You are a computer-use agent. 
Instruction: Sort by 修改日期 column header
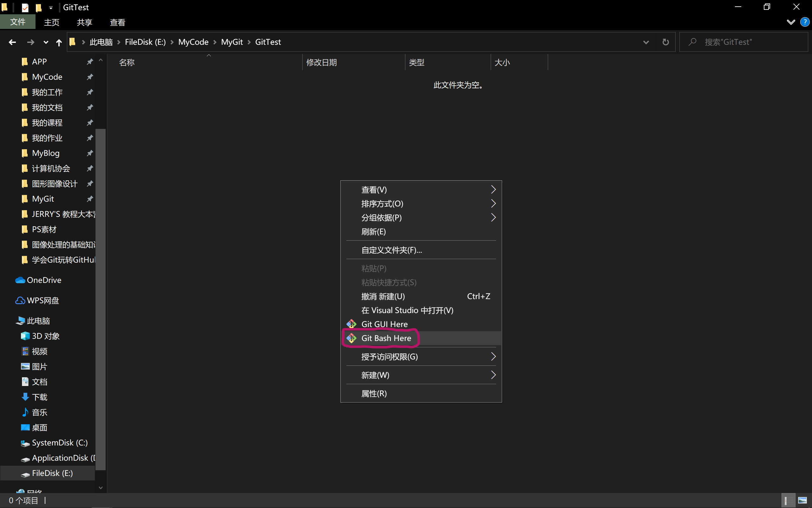click(x=354, y=63)
